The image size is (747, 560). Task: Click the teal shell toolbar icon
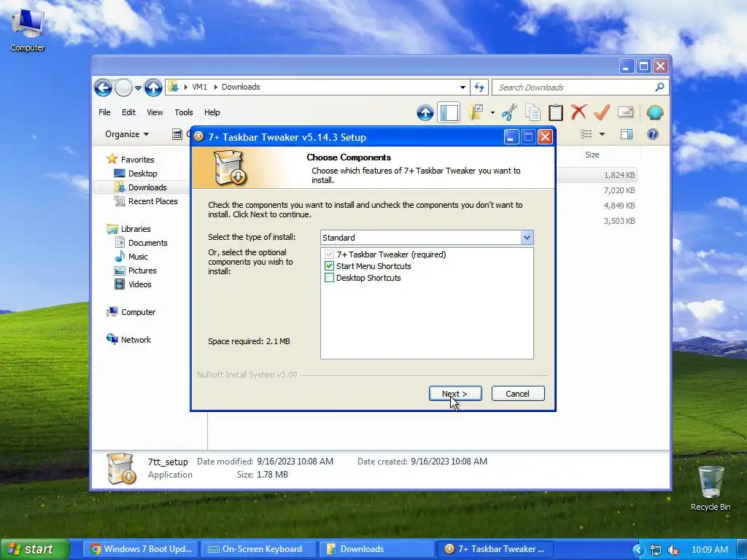(x=655, y=112)
